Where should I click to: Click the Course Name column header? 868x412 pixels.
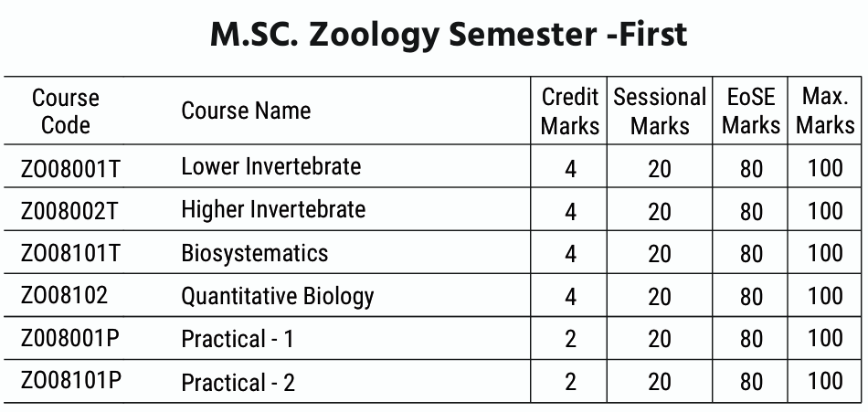pos(246,111)
